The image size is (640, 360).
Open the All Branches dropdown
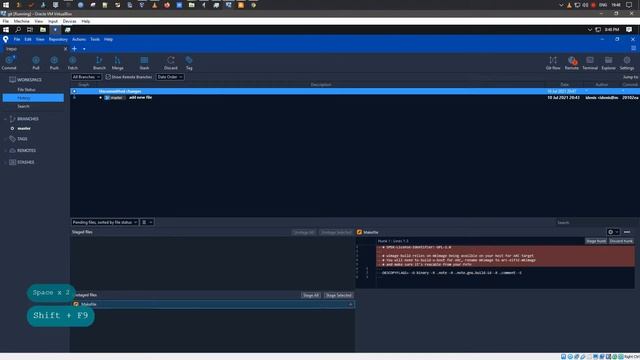pos(86,77)
